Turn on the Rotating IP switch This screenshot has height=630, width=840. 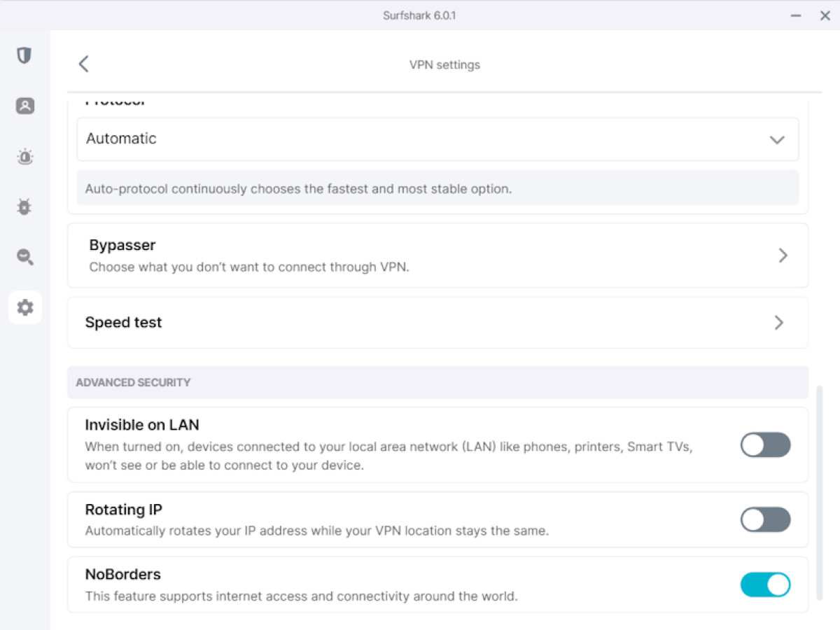[765, 519]
